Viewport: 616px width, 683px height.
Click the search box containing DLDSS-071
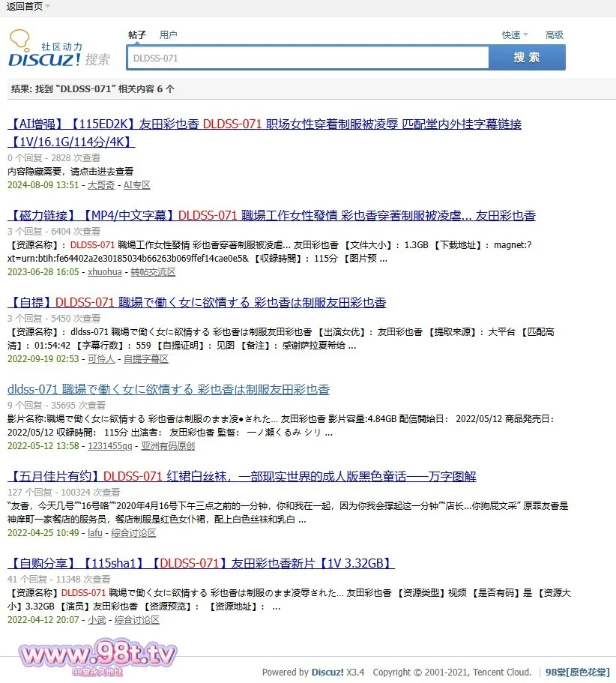tap(307, 58)
